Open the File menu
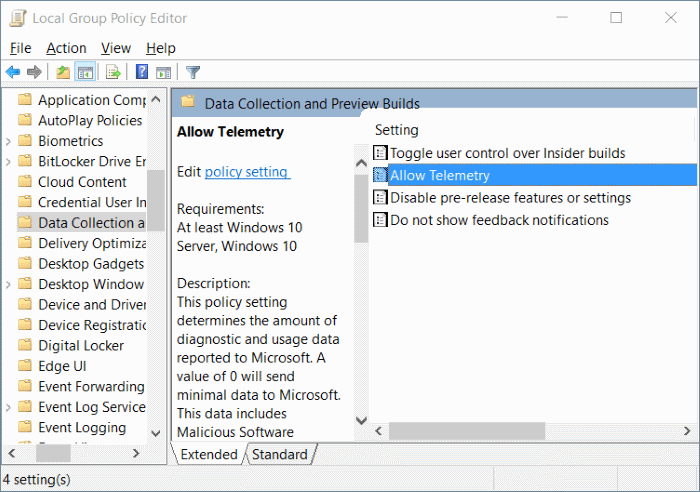The width and height of the screenshot is (700, 492). [21, 48]
